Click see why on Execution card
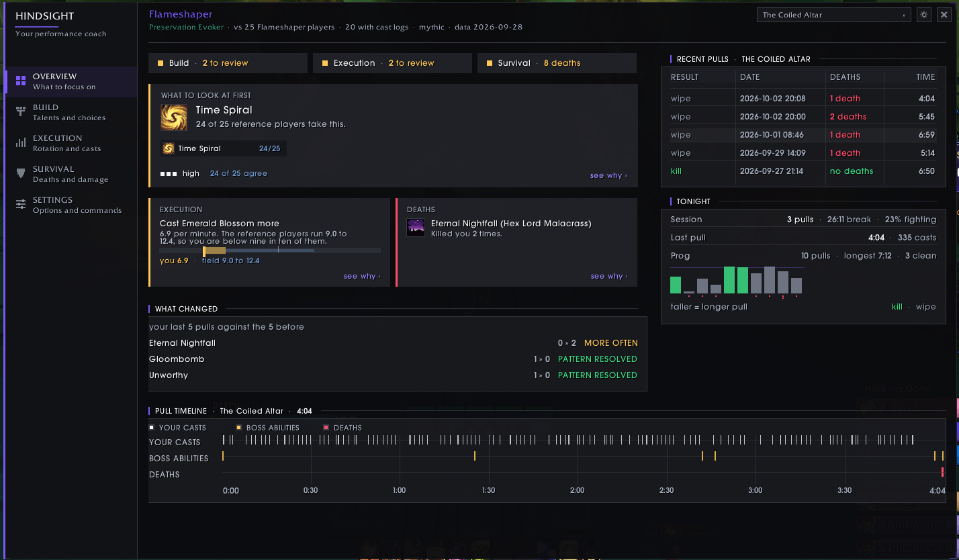Image resolution: width=959 pixels, height=560 pixels. pyautogui.click(x=362, y=276)
